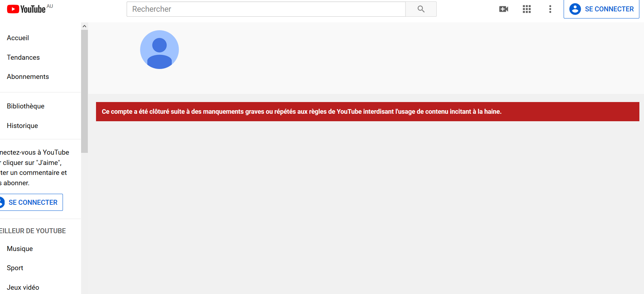The height and width of the screenshot is (294, 644).
Task: Open Abonnements in the sidebar
Action: click(x=28, y=77)
